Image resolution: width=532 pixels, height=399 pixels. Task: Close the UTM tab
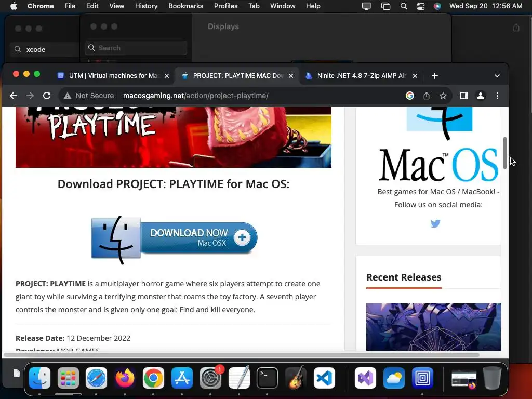point(167,76)
